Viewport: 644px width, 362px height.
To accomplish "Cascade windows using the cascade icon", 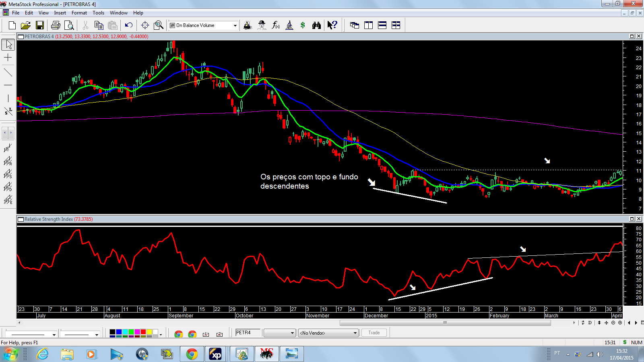I will point(355,25).
